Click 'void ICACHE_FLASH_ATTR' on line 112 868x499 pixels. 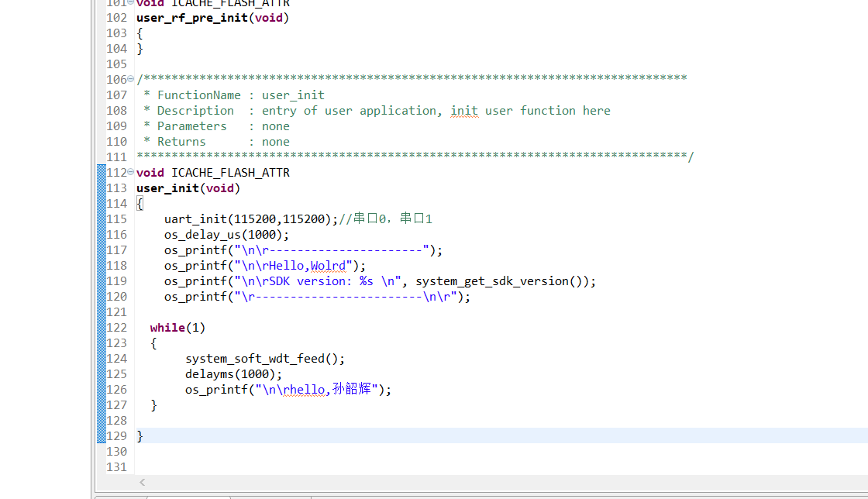point(212,173)
